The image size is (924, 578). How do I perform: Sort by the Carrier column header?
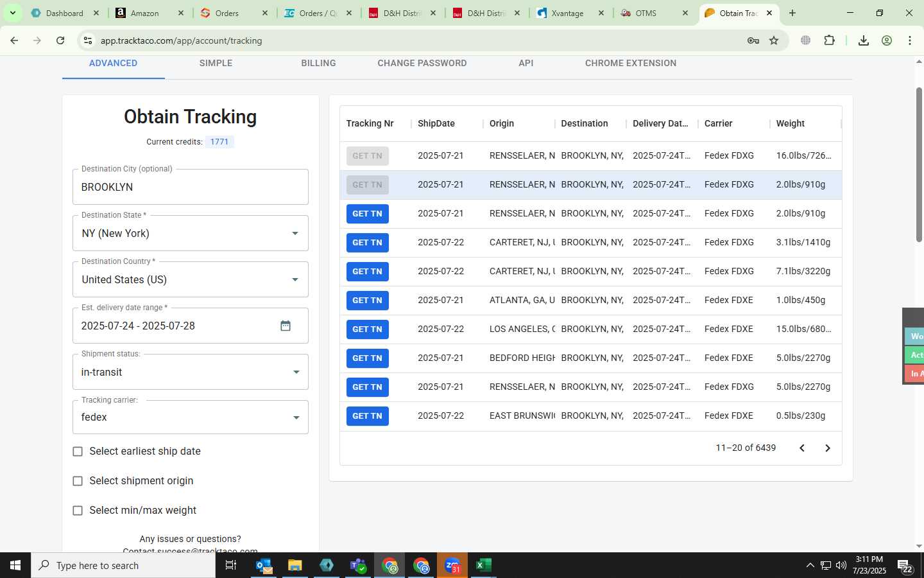click(718, 123)
